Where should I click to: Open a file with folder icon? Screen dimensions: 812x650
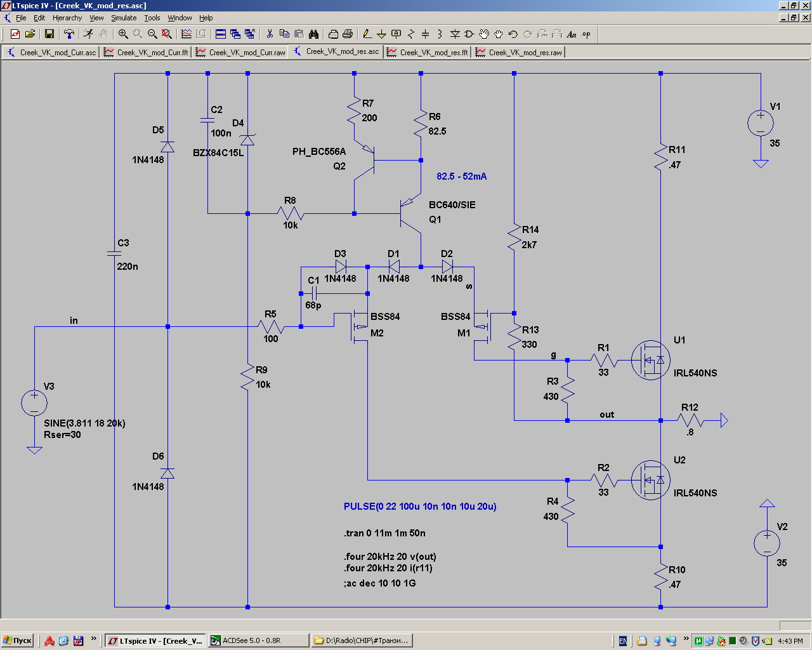[x=30, y=34]
